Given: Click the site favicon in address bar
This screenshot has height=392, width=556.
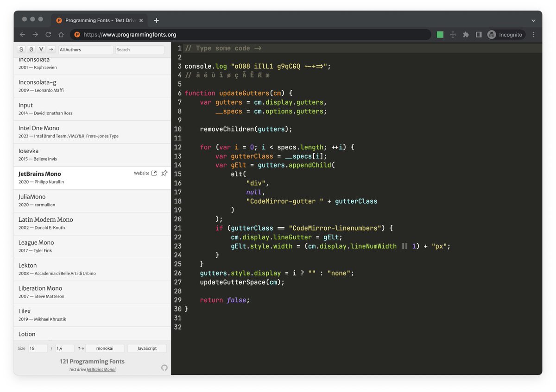Looking at the screenshot, I should [x=77, y=35].
